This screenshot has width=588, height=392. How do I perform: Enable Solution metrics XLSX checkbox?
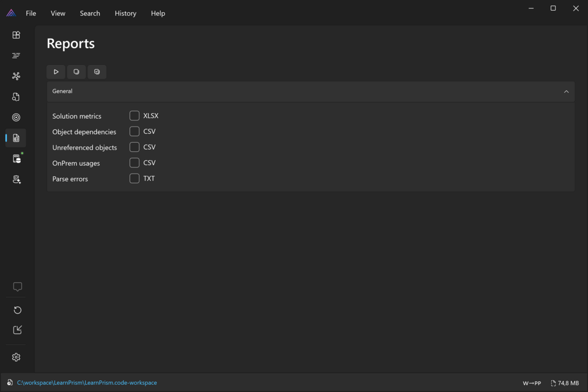tap(134, 115)
